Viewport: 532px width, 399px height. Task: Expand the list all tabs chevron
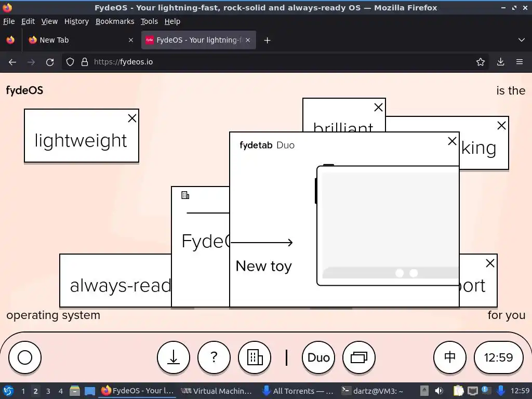point(522,40)
